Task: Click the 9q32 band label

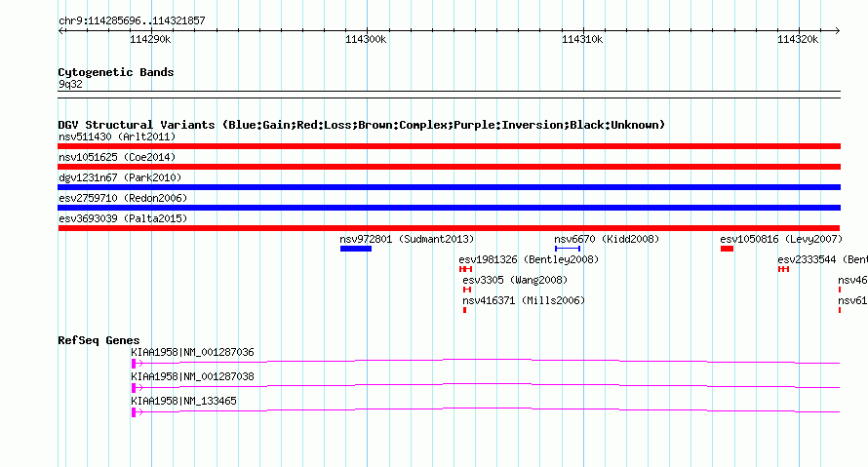Action: pyautogui.click(x=70, y=84)
